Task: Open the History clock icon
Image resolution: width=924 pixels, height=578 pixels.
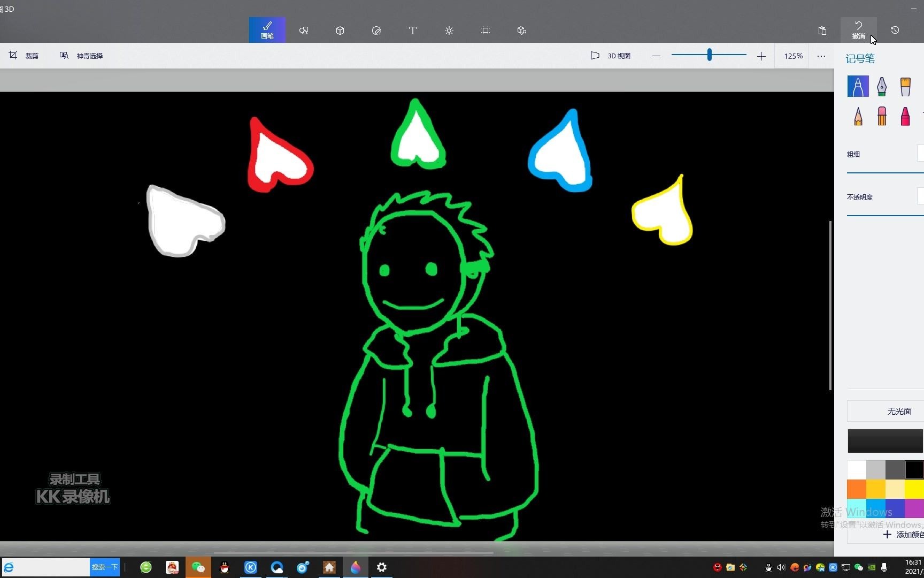Action: [895, 30]
